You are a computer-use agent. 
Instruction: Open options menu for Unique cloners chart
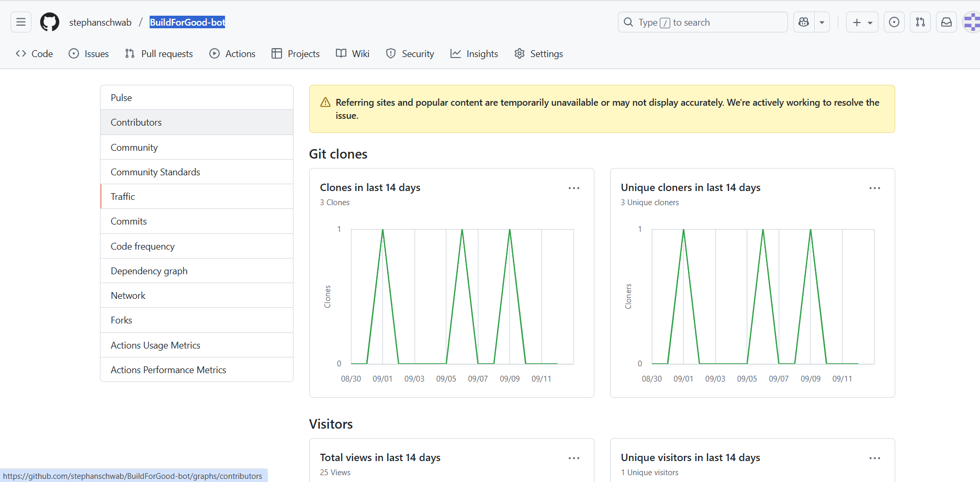[x=875, y=188]
